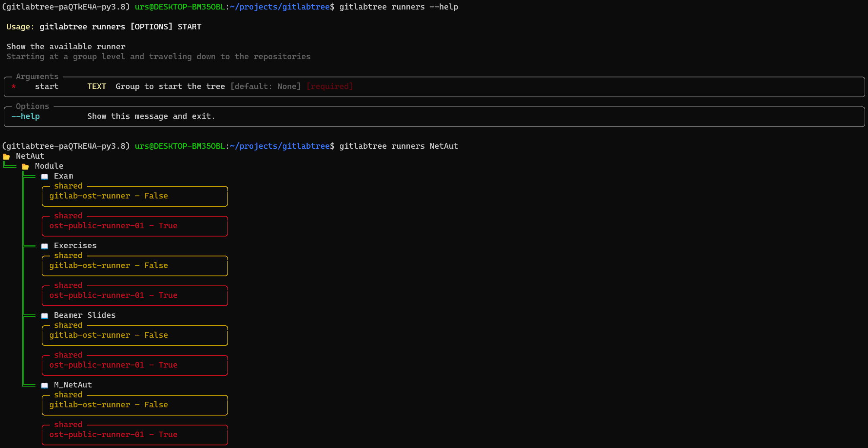Click the NetAut folder icon
The image size is (868, 448).
[6, 156]
